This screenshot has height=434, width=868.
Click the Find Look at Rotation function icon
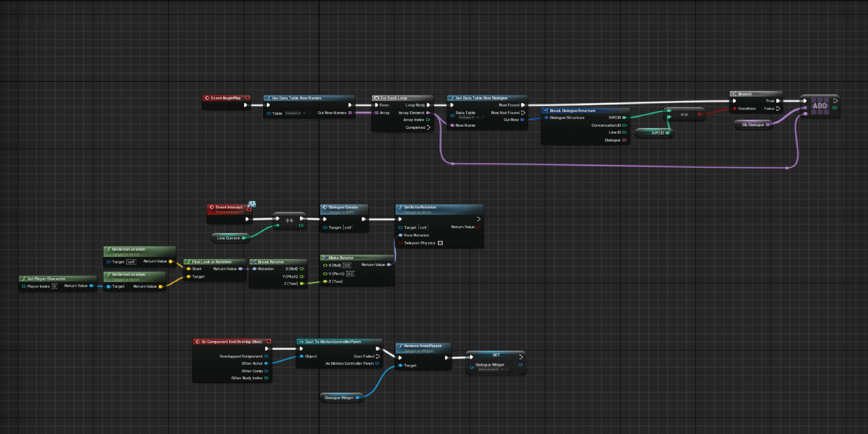point(188,262)
